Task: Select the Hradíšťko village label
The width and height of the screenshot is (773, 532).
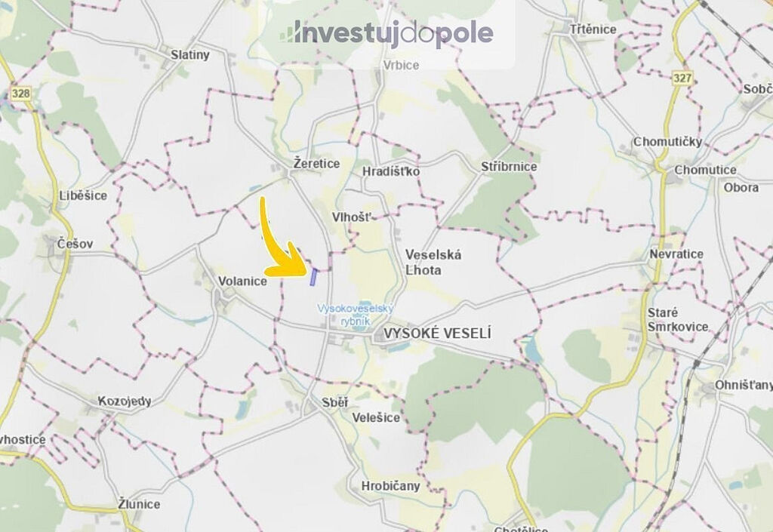Action: point(391,171)
